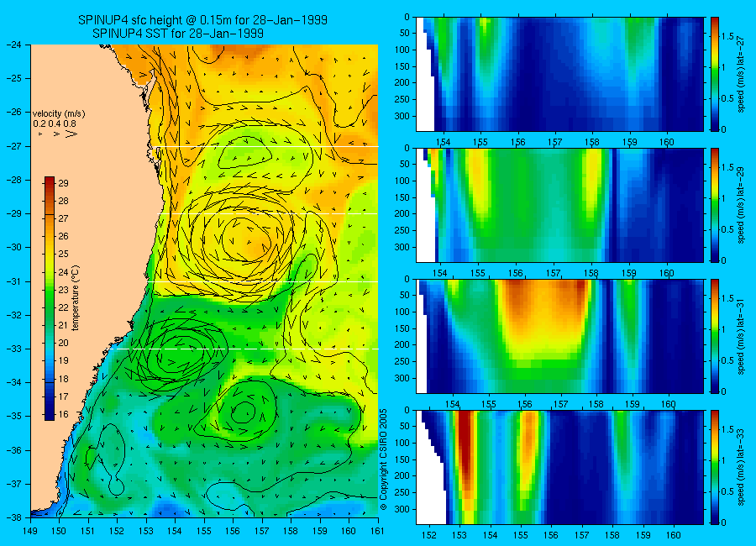Viewport: 756px width, 546px height.
Task: Select the "20" tick on temperature colorbar
Action: [64, 343]
